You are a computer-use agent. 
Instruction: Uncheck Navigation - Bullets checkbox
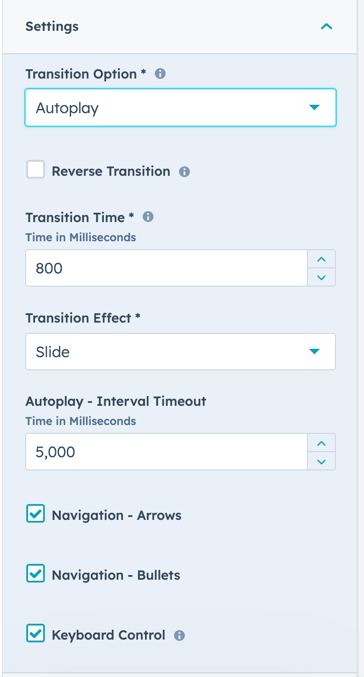[35, 573]
